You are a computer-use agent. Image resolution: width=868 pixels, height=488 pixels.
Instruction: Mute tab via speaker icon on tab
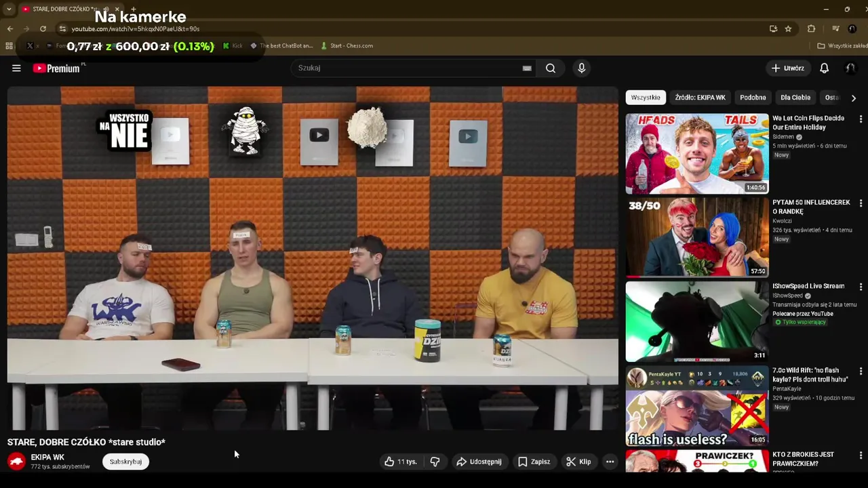click(x=106, y=9)
